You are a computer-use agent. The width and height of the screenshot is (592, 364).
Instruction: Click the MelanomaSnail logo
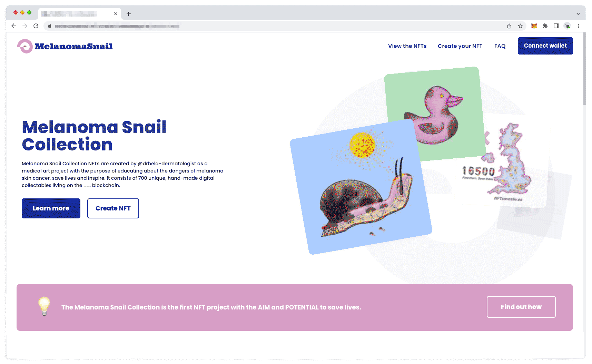coord(65,46)
